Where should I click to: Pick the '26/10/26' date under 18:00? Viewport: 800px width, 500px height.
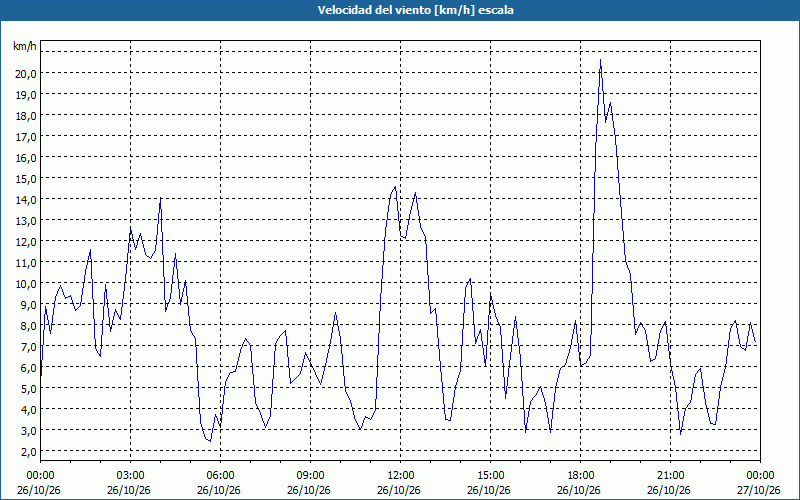coord(579,490)
